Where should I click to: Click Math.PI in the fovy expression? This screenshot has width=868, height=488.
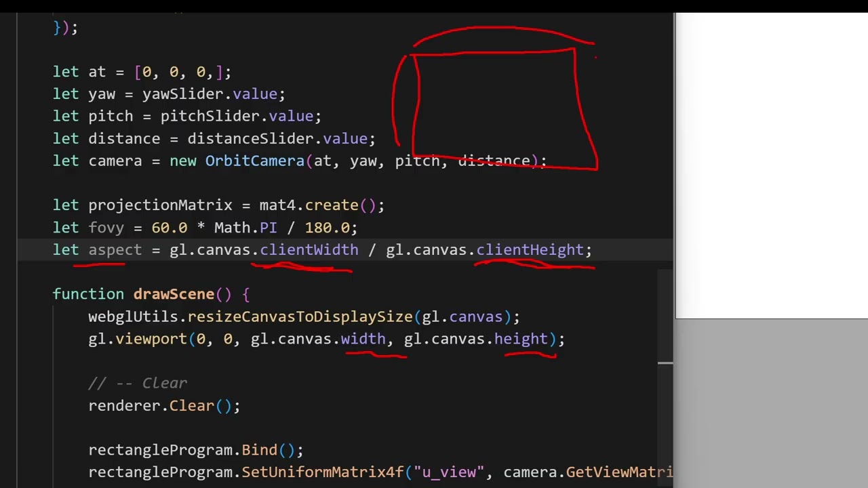(x=245, y=228)
